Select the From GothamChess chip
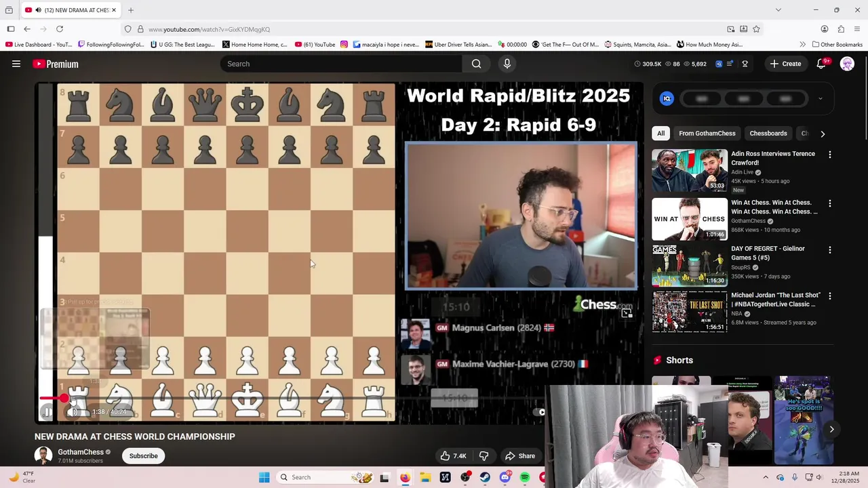 [x=707, y=134]
